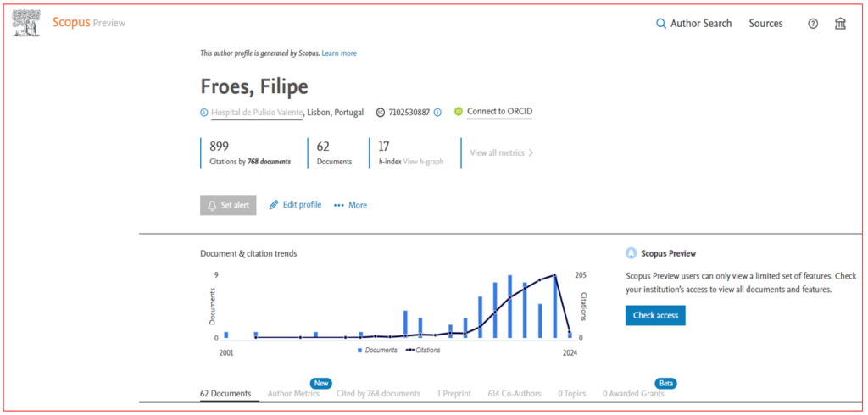Open the More options menu
Image resolution: width=868 pixels, height=415 pixels.
click(350, 205)
